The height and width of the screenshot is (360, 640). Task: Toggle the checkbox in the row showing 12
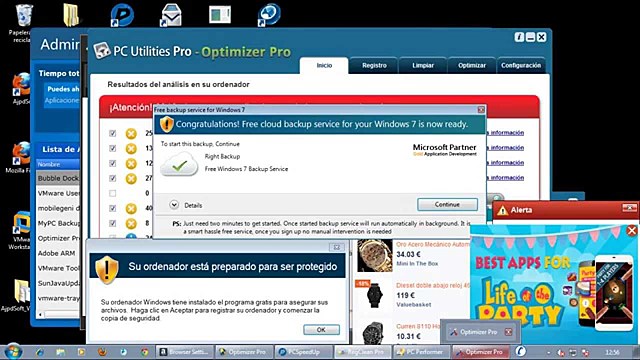[113, 163]
